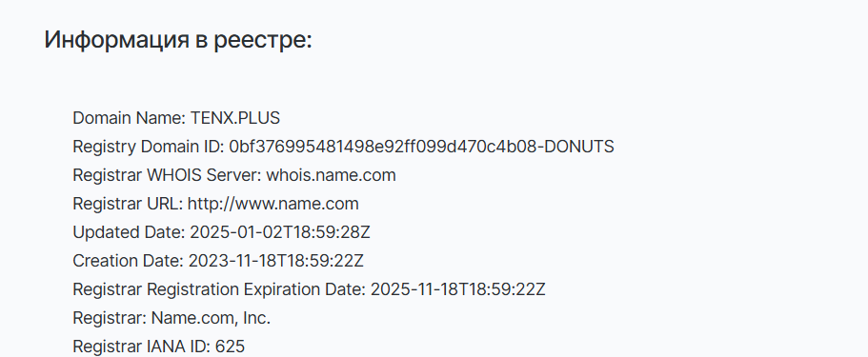Click the Registrar IANA ID label
This screenshot has height=357, width=868.
point(141,347)
